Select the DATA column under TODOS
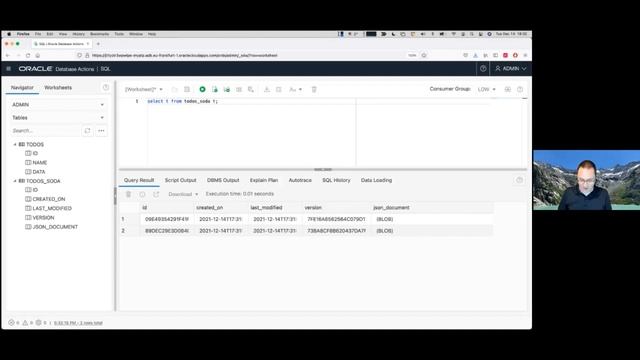The height and width of the screenshot is (360, 640). 39,172
